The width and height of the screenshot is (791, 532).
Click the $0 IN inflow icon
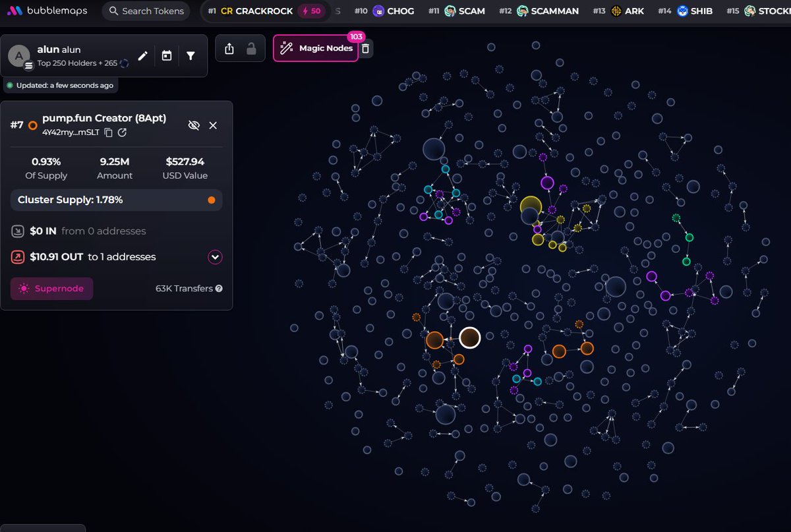(x=18, y=231)
